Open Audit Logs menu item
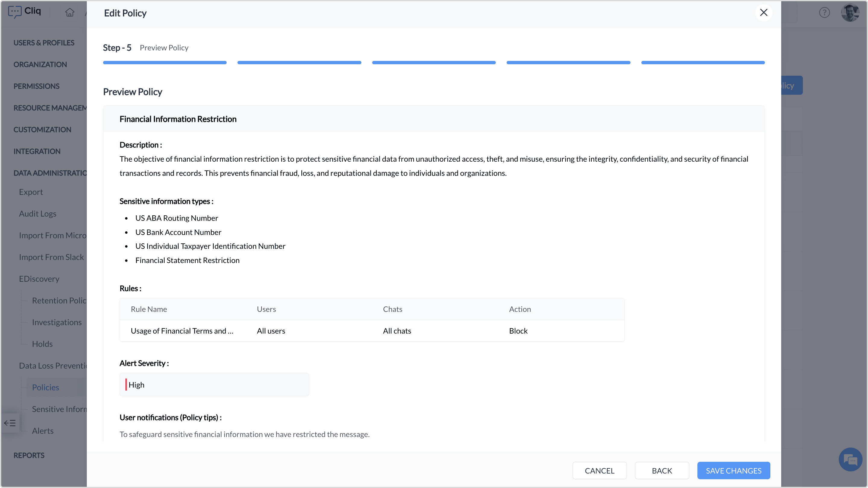 (37, 214)
